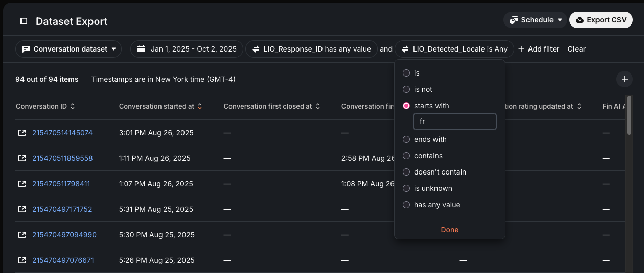Screen dimensions: 644x273
Task: Open external link icon for 215470511859558
Action: pyautogui.click(x=22, y=158)
